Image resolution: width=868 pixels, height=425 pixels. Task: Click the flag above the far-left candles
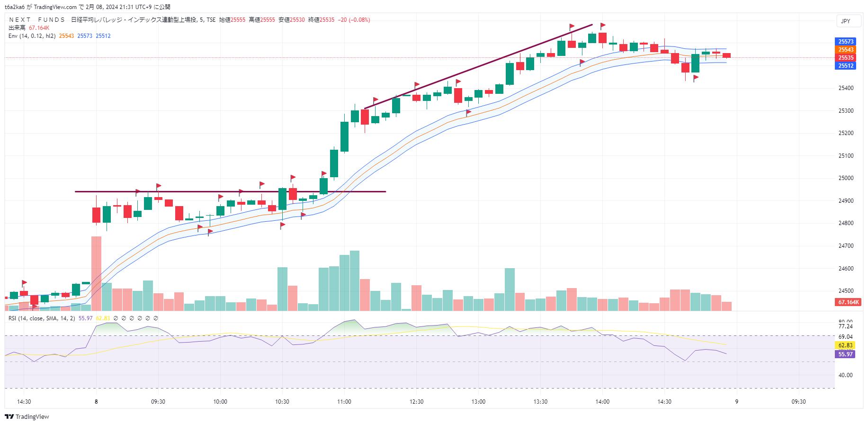coord(24,283)
